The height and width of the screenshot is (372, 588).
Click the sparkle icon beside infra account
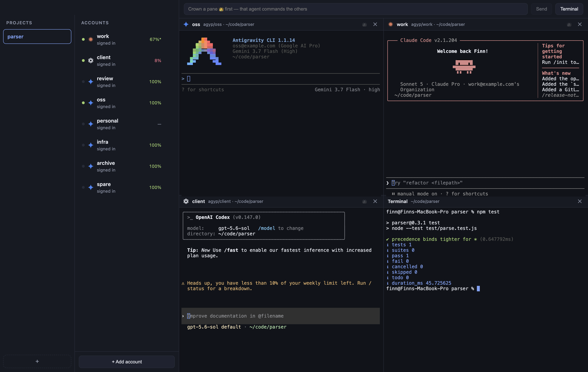click(91, 145)
